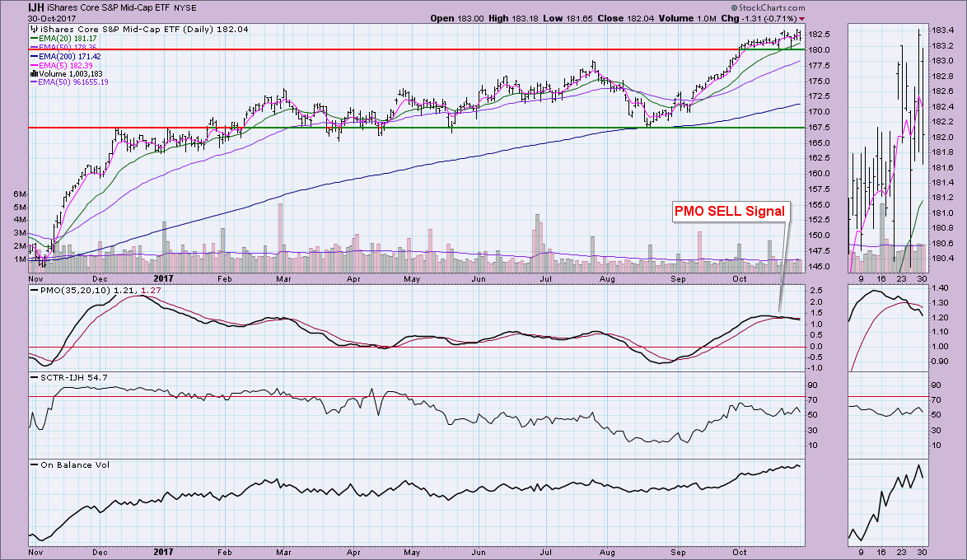Select the EMA(20) 181.17 legend label
Screen dimensions: 967x560
(x=68, y=39)
